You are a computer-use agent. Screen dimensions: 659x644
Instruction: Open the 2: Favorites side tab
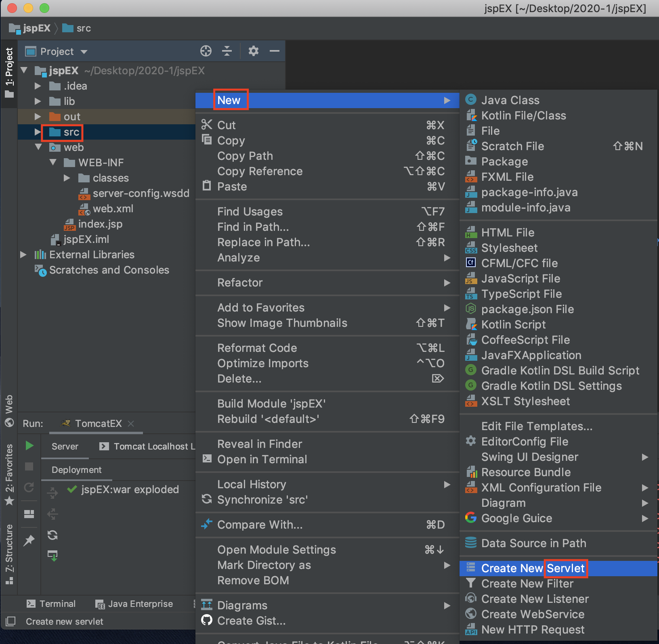(x=9, y=475)
